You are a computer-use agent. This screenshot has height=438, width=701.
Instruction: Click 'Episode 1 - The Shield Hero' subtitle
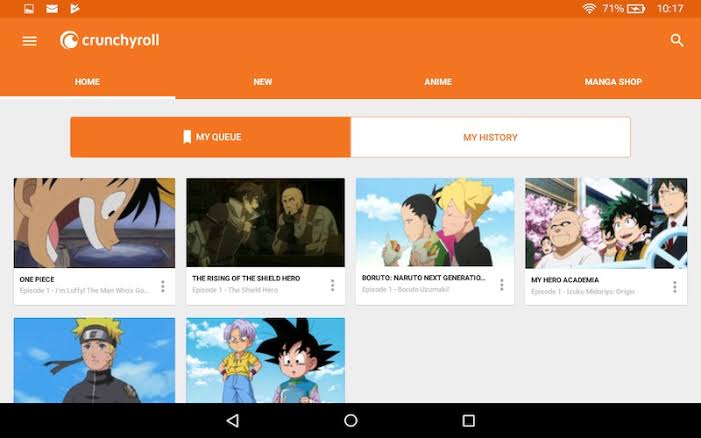point(235,290)
